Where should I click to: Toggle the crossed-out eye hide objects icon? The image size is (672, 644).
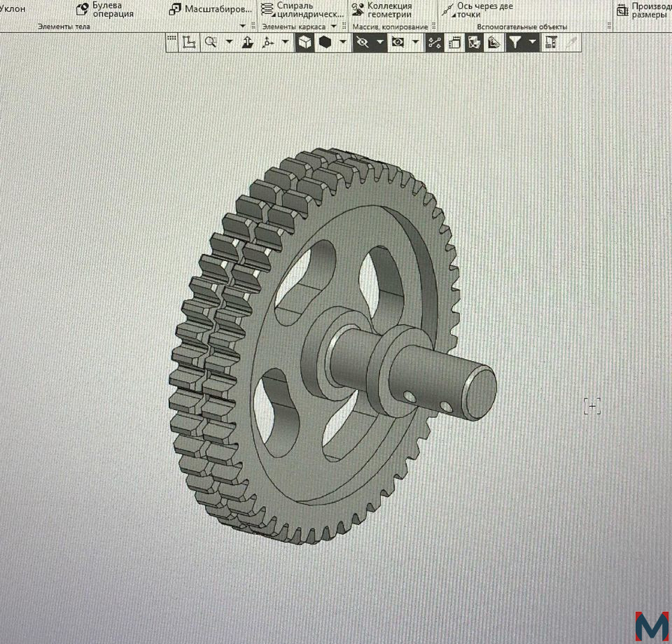coord(363,43)
